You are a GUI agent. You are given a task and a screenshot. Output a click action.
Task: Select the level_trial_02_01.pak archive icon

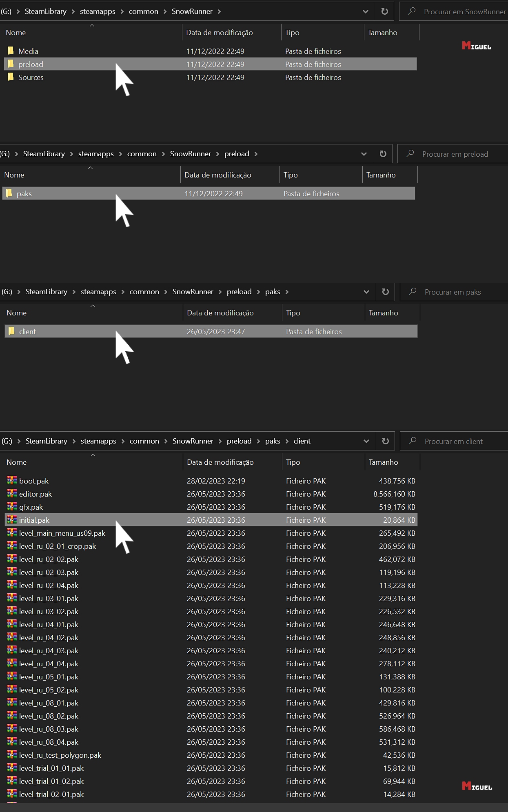12,794
